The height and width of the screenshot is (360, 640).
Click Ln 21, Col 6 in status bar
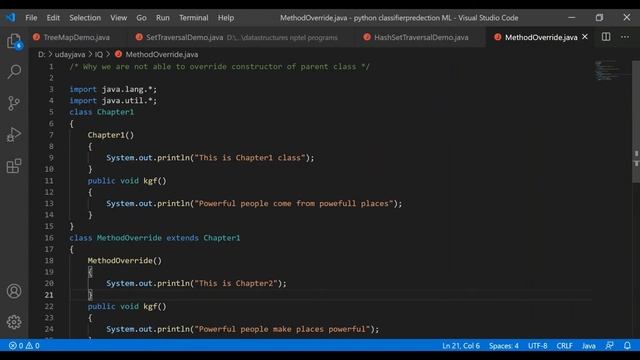(461, 346)
